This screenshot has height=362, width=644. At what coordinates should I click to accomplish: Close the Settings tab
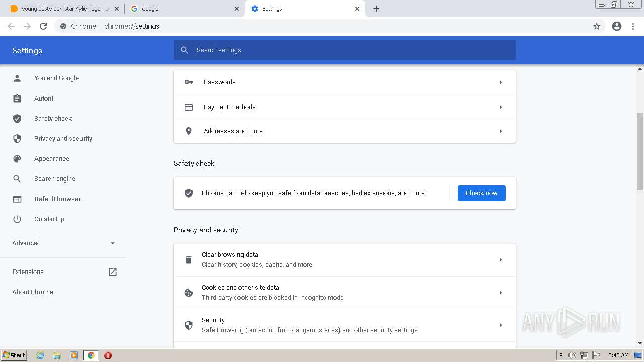click(x=358, y=9)
